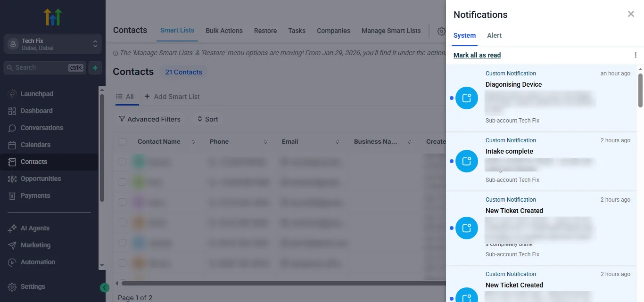Tick the sixth contact row checkbox
Screen dimensions: 644x302
point(123,263)
